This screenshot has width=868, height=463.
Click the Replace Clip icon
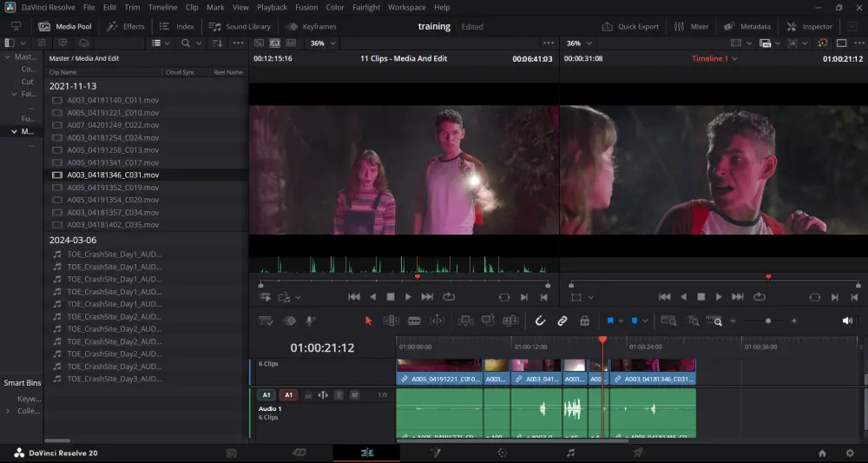click(510, 321)
